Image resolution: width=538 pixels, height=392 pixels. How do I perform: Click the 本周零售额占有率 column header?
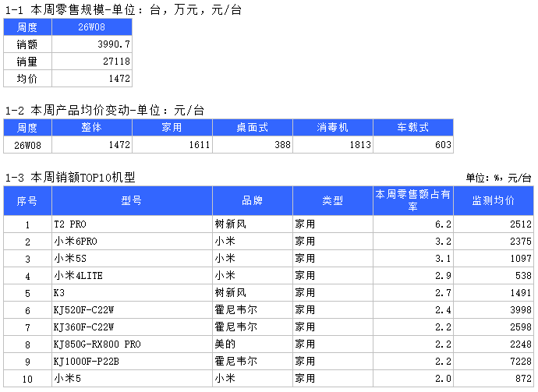(412, 200)
